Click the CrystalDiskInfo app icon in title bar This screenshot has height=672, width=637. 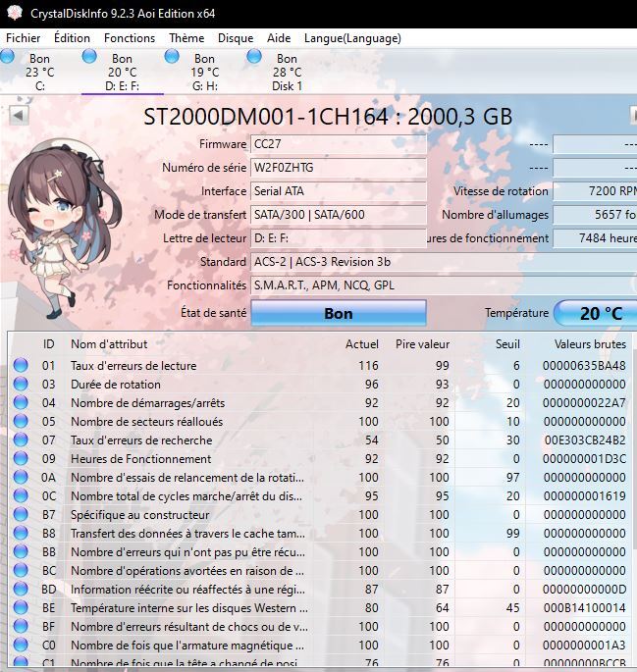coord(15,13)
